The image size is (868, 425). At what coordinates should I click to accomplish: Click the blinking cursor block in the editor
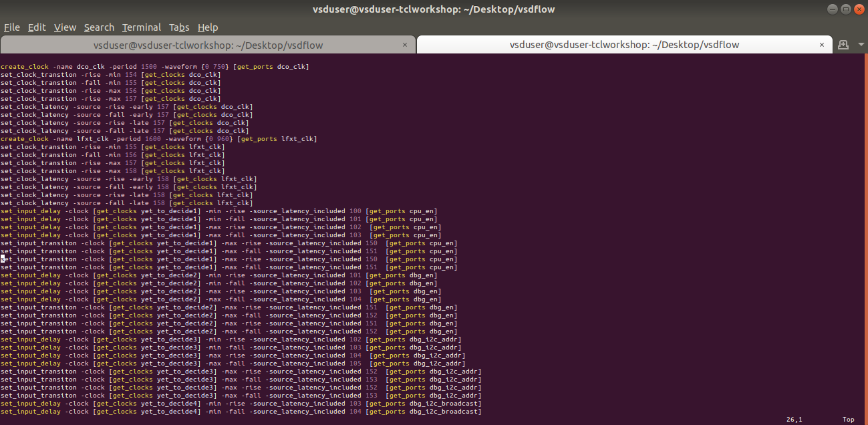click(3, 259)
